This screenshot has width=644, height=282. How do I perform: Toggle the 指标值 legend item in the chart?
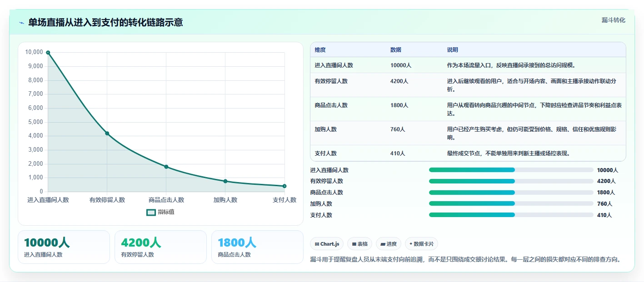click(x=160, y=212)
